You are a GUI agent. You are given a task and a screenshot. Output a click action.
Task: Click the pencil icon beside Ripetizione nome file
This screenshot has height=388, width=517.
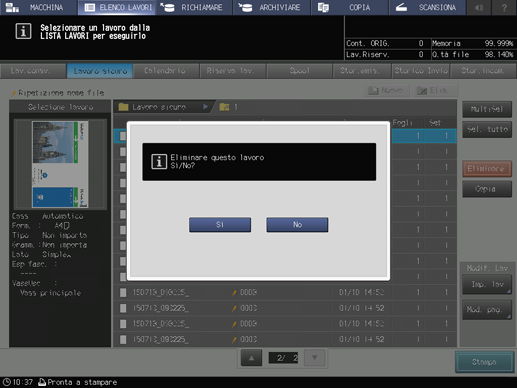pyautogui.click(x=14, y=93)
